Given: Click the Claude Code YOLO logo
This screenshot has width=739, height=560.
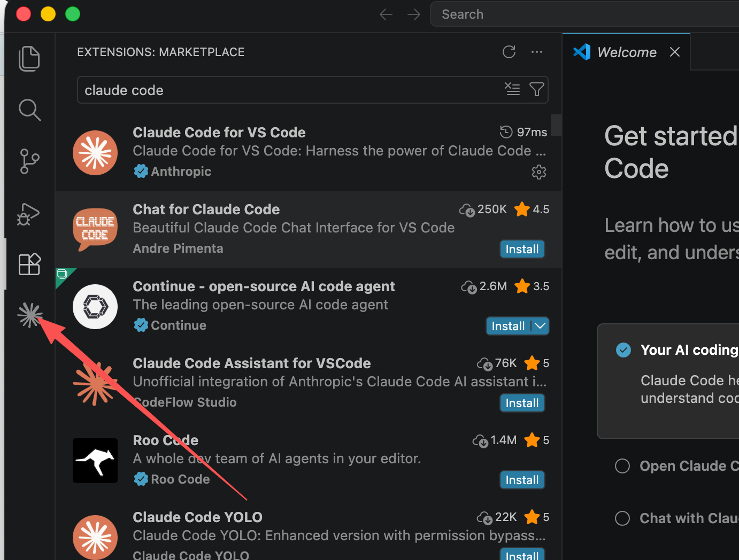Looking at the screenshot, I should [95, 538].
